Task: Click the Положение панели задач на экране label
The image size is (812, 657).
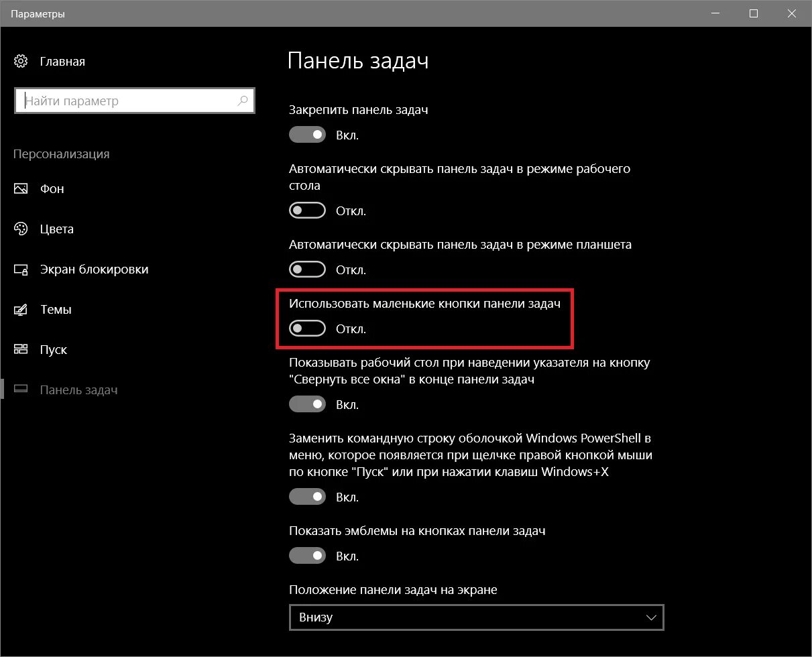Action: coord(393,590)
